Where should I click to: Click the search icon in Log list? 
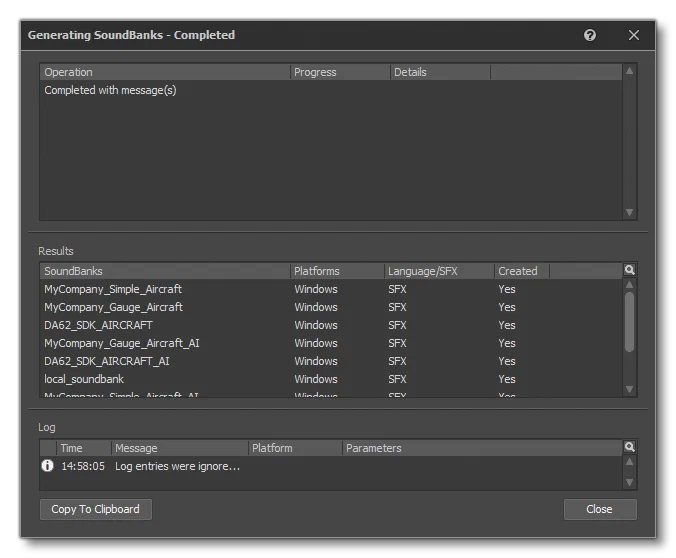pyautogui.click(x=629, y=447)
